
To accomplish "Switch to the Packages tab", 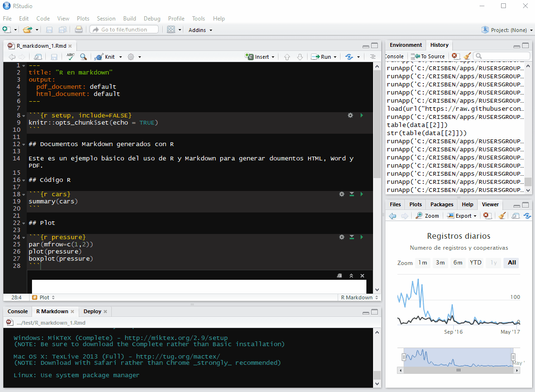I will click(x=441, y=204).
